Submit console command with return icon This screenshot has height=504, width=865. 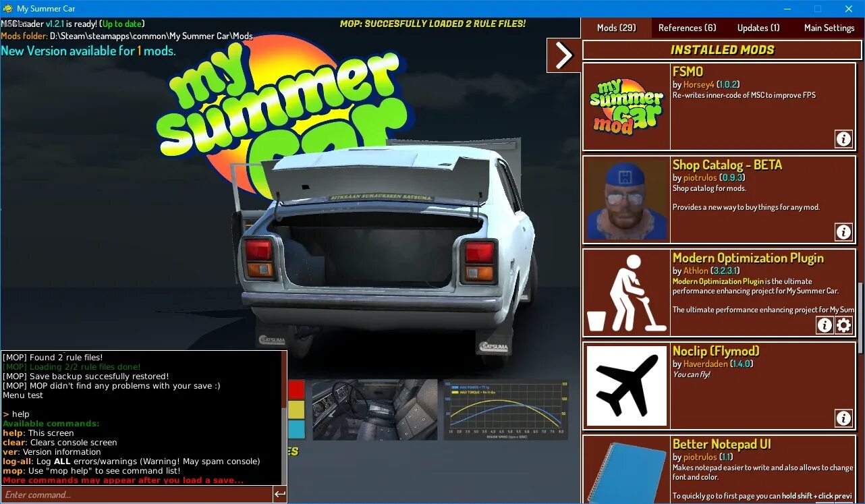280,495
